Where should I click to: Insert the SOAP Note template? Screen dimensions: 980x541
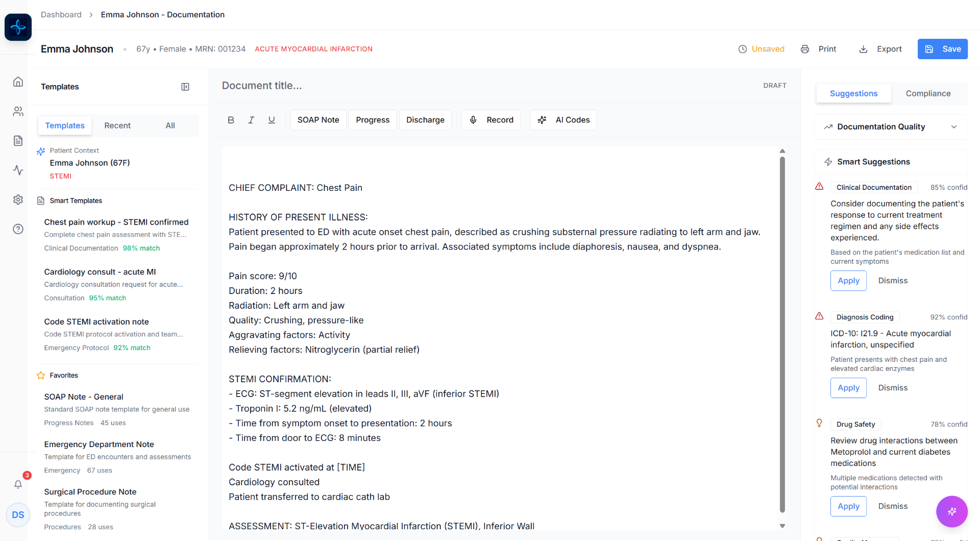pos(318,120)
